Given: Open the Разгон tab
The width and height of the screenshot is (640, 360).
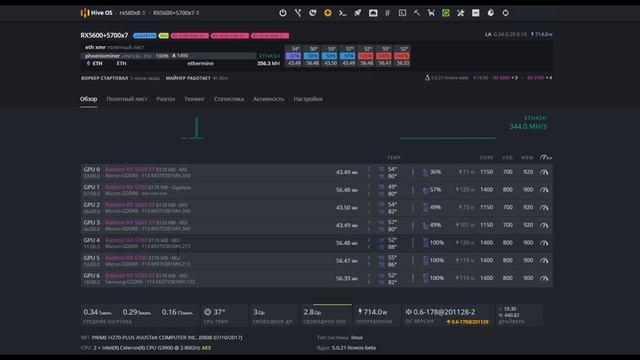Looking at the screenshot, I should pyautogui.click(x=166, y=99).
